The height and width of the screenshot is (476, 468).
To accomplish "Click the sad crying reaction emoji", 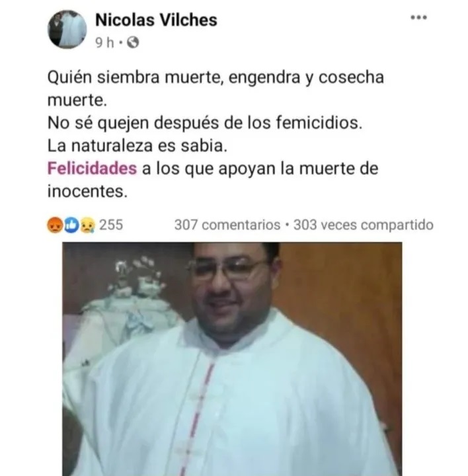I will 87,225.
